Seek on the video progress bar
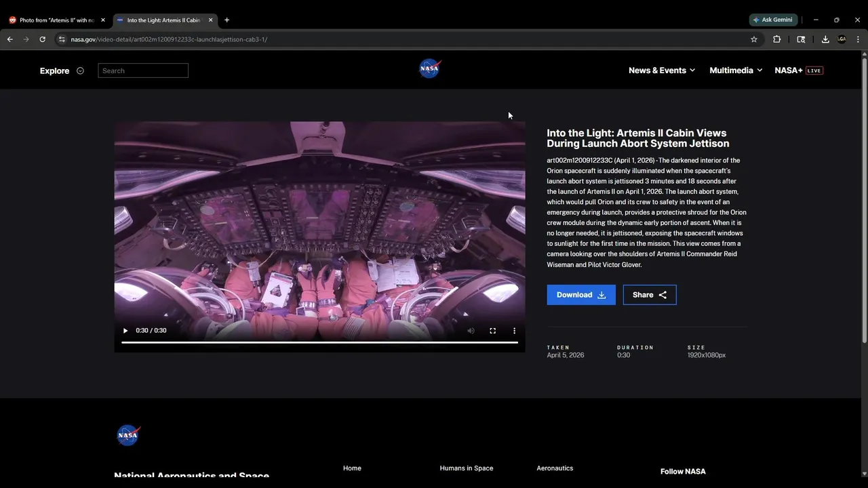 [319, 342]
